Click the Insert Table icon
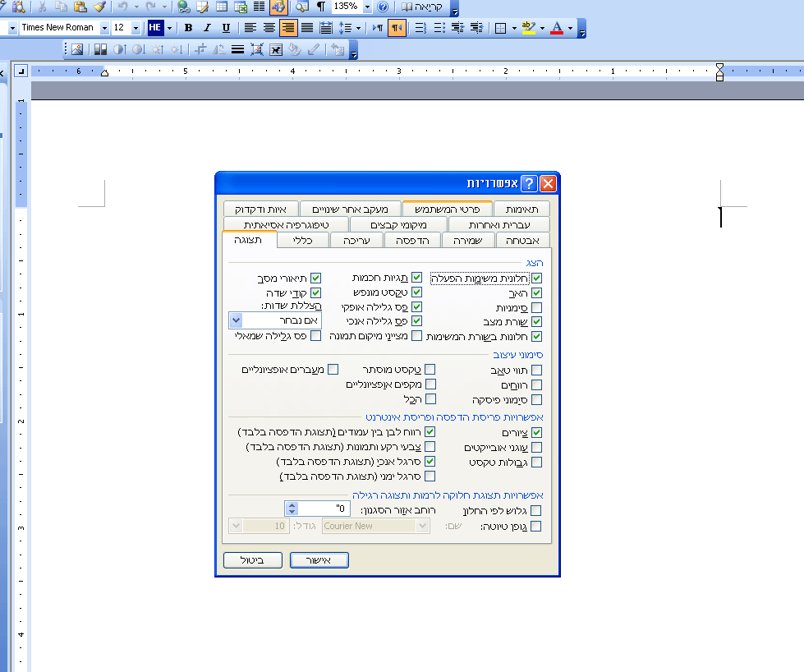This screenshot has width=804, height=672. [x=222, y=7]
